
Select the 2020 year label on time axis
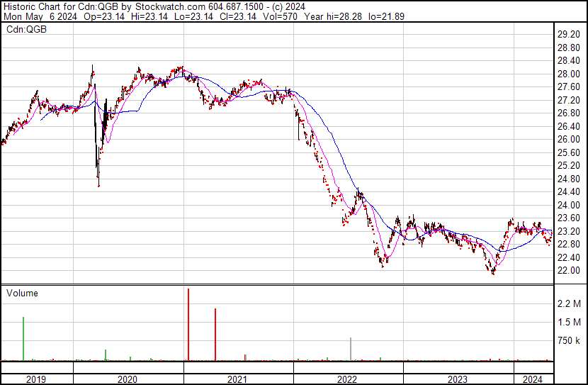pos(128,379)
